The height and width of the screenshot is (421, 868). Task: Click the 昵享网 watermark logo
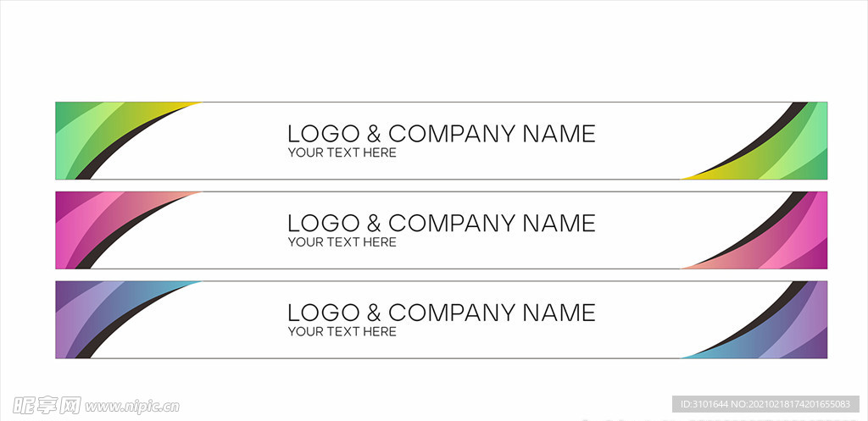pos(47,406)
